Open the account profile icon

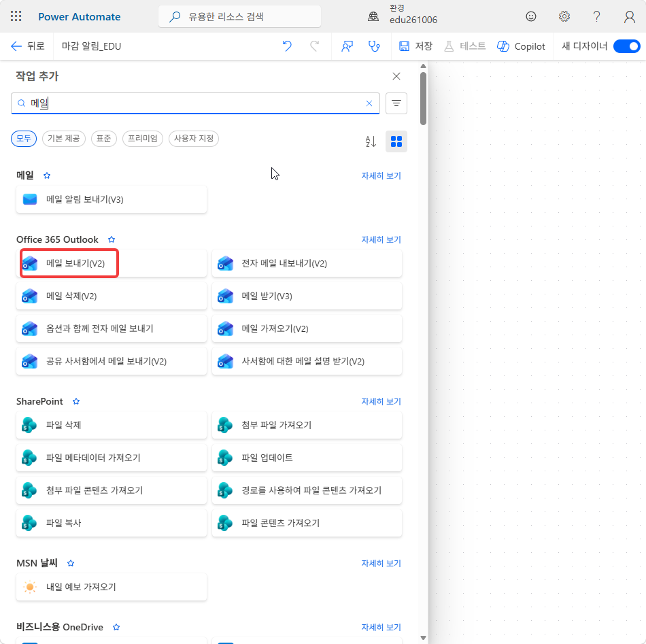click(x=629, y=16)
